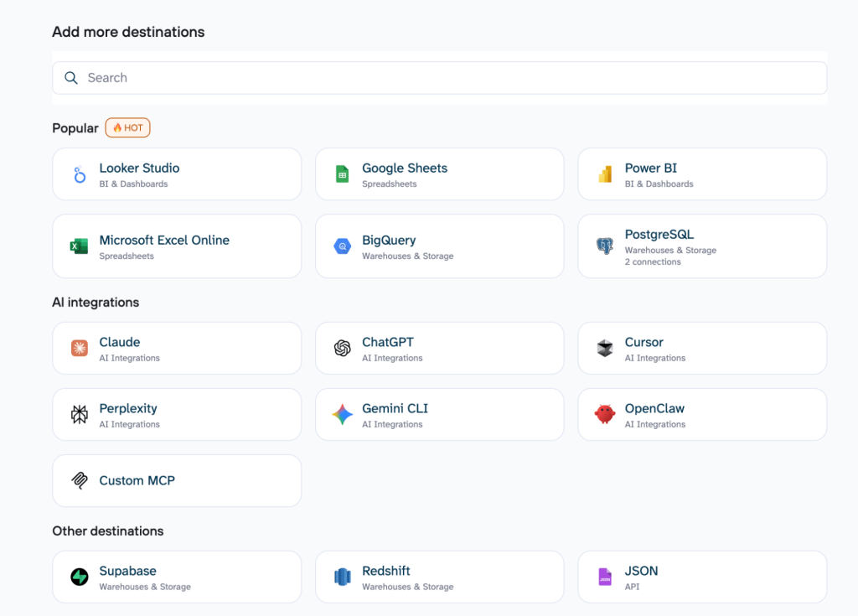Viewport: 858px width, 616px height.
Task: Select Power BI destination name
Action: [650, 168]
